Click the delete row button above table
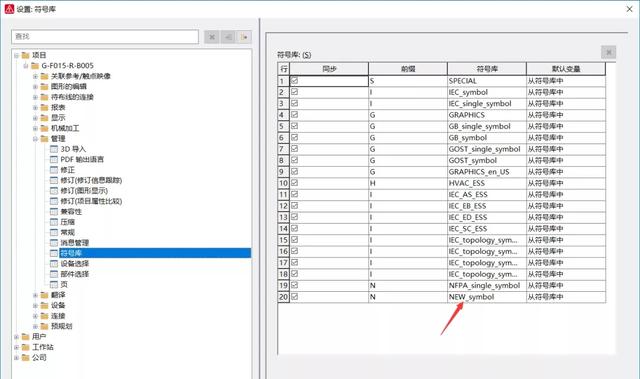 [609, 52]
